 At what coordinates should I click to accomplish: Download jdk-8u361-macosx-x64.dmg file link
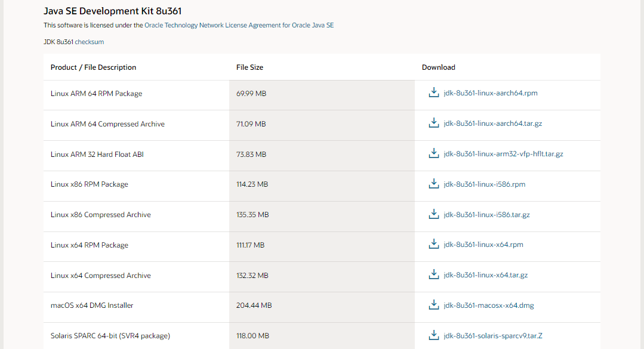pos(489,305)
